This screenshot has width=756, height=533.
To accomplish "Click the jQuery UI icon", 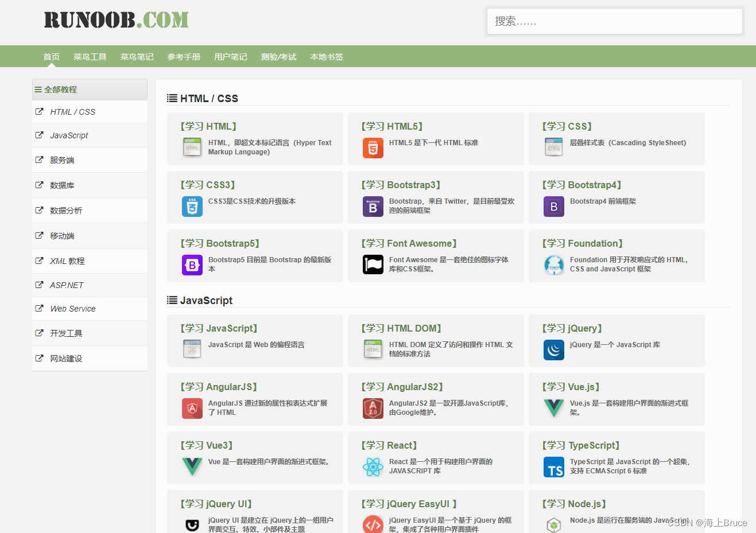I will click(192, 524).
